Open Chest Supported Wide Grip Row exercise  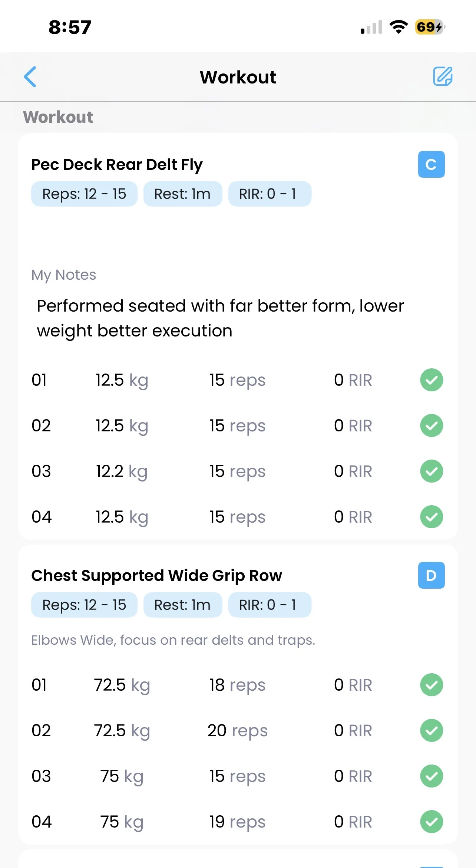point(156,575)
